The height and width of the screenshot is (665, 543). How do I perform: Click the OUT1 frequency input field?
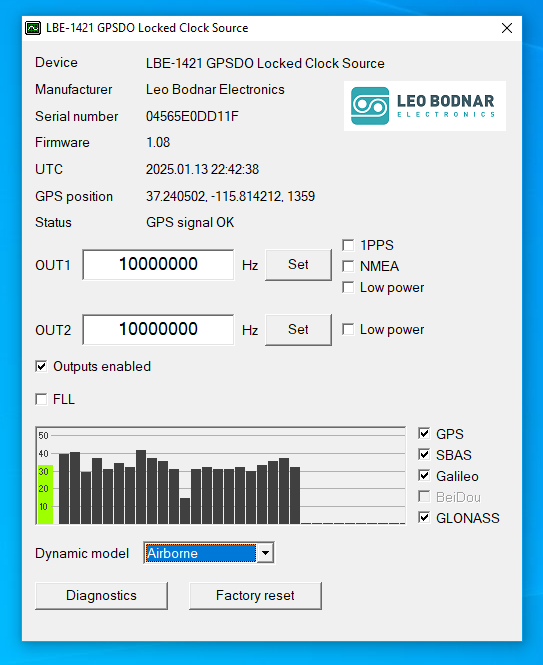point(158,265)
